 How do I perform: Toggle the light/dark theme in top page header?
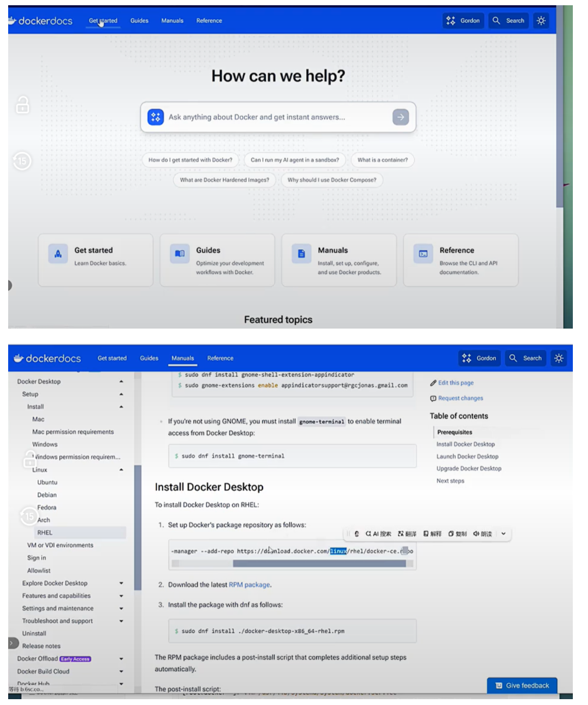[541, 20]
